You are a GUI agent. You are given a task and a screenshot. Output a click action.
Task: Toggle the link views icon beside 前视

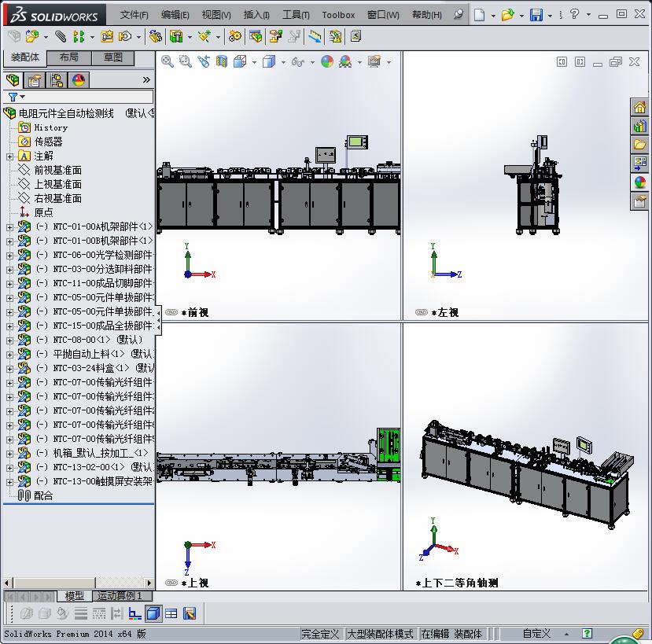pyautogui.click(x=171, y=312)
